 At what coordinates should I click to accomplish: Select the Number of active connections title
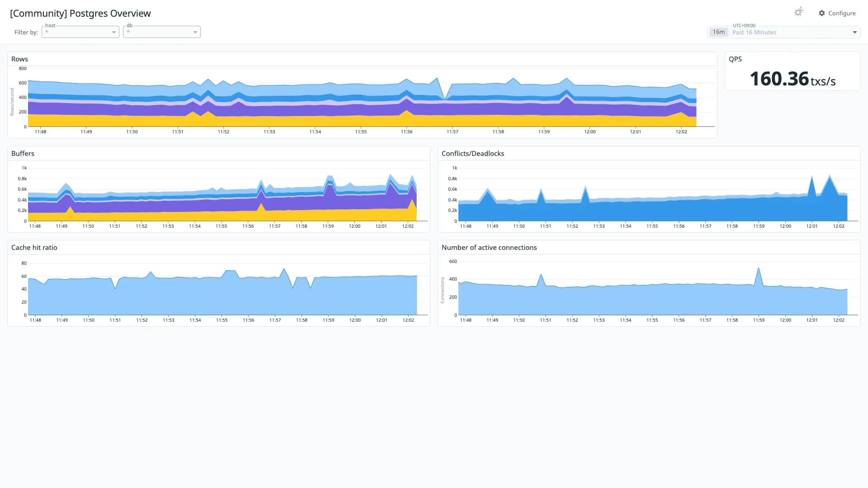point(489,248)
